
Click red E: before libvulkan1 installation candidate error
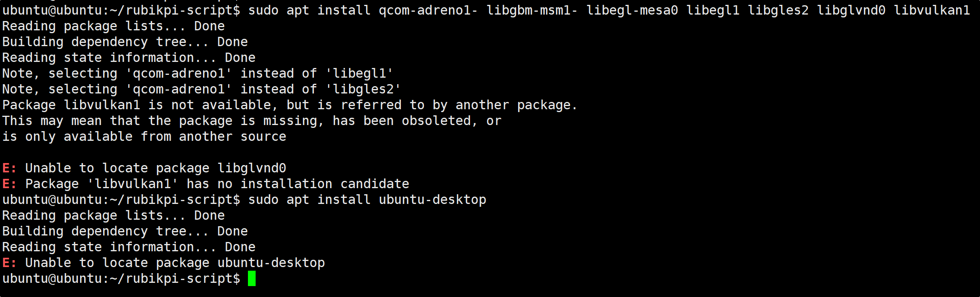point(10,184)
